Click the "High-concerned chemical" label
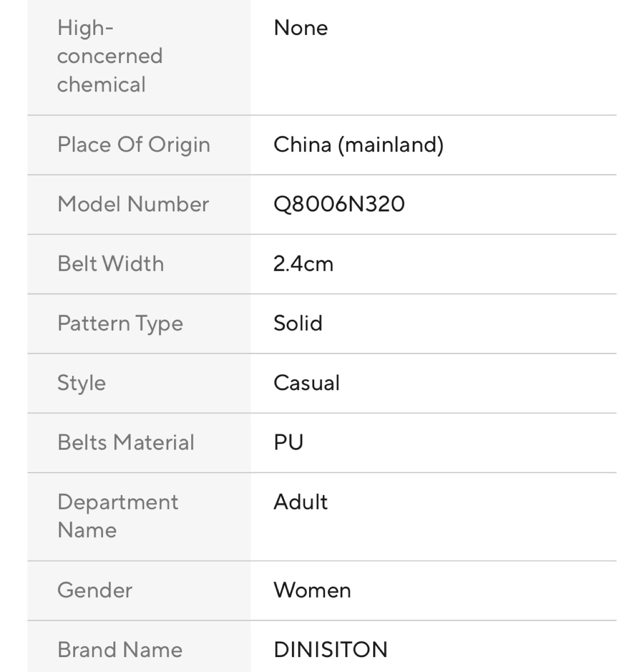The height and width of the screenshot is (672, 644). (110, 56)
